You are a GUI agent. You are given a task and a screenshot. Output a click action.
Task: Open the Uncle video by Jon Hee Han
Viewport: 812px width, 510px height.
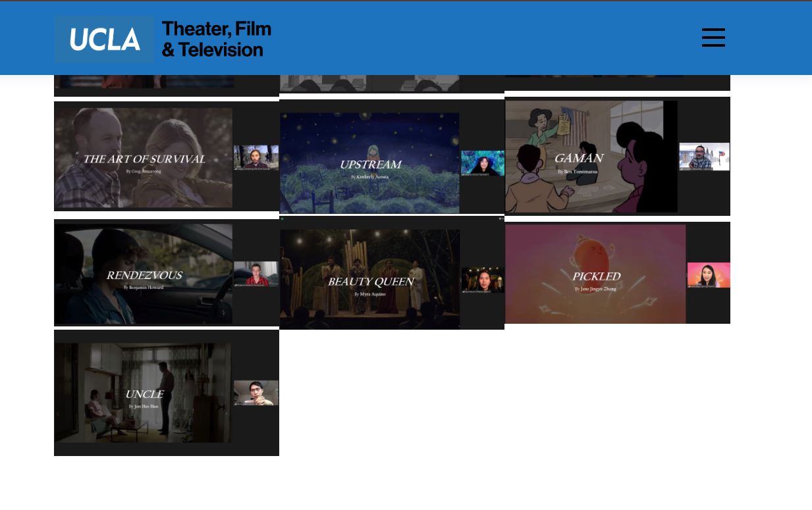tap(143, 392)
